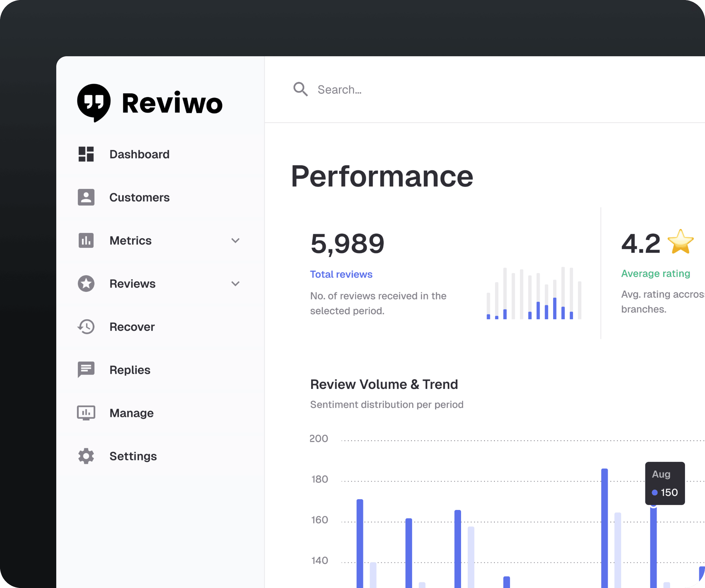Open the Settings page label
The width and height of the screenshot is (705, 588).
133,456
